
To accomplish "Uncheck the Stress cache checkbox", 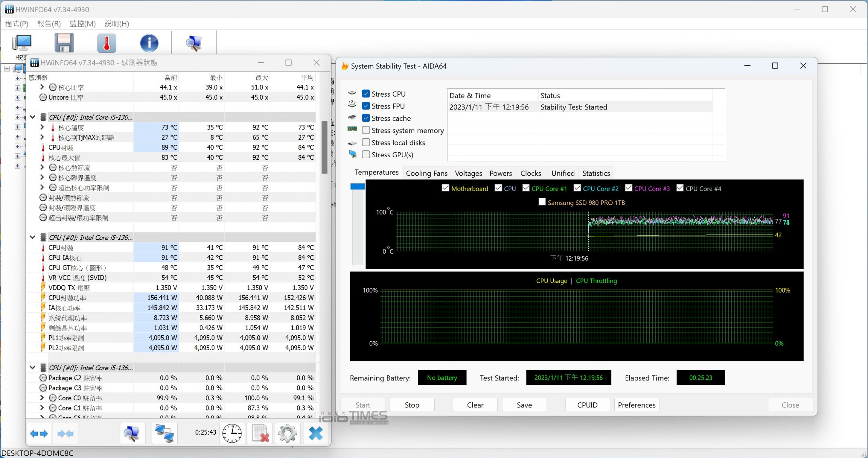I will point(366,118).
